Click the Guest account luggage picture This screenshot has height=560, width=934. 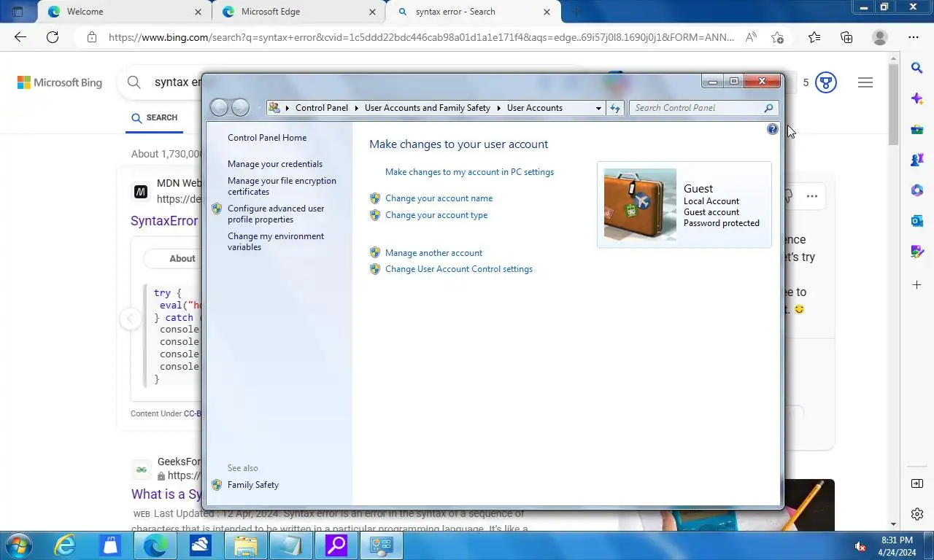tap(640, 205)
